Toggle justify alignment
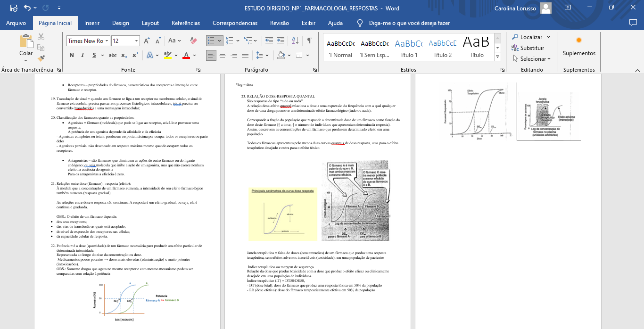Screen dimensions: 644x329 245,55
